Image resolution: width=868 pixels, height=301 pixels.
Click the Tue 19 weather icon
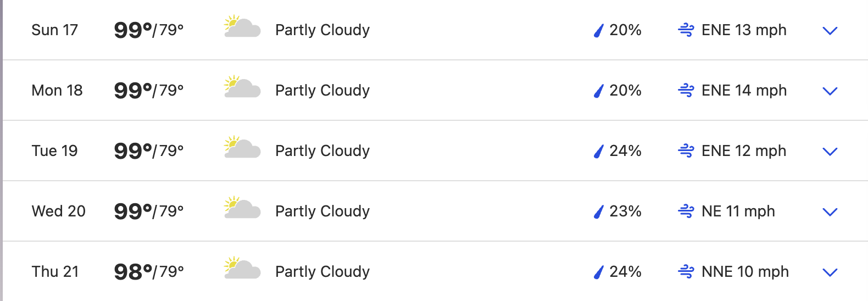tap(242, 147)
